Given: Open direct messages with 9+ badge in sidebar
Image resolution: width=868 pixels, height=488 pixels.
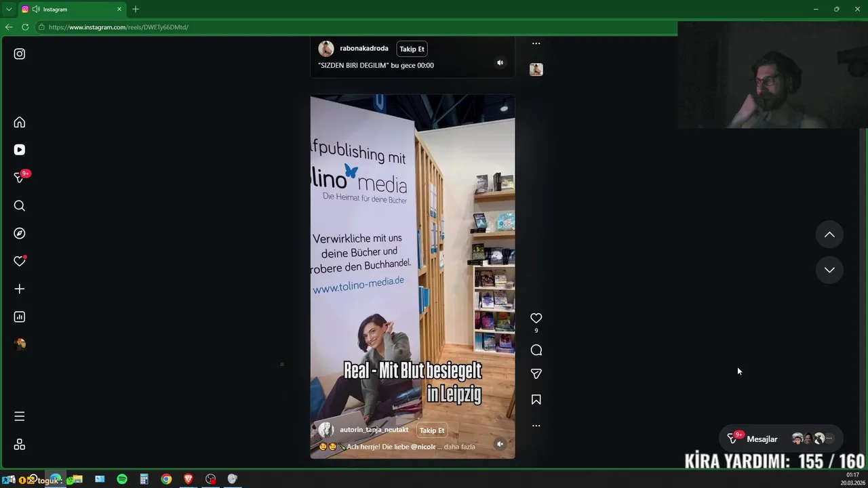Looking at the screenshot, I should [20, 178].
